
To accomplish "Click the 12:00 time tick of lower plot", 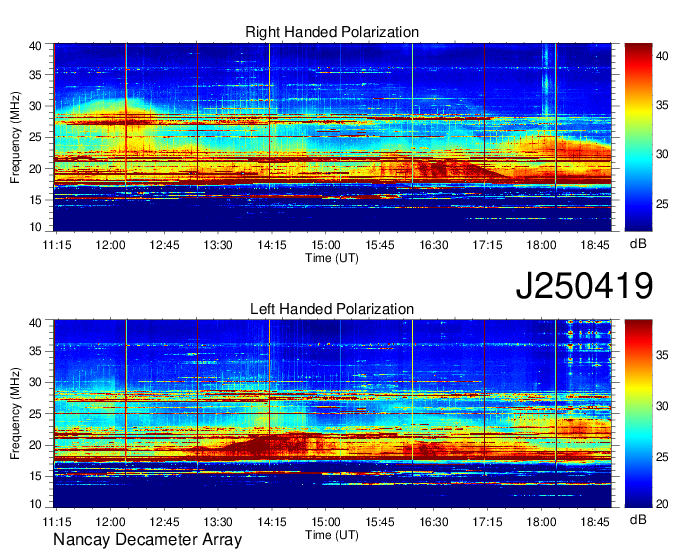I will [111, 522].
